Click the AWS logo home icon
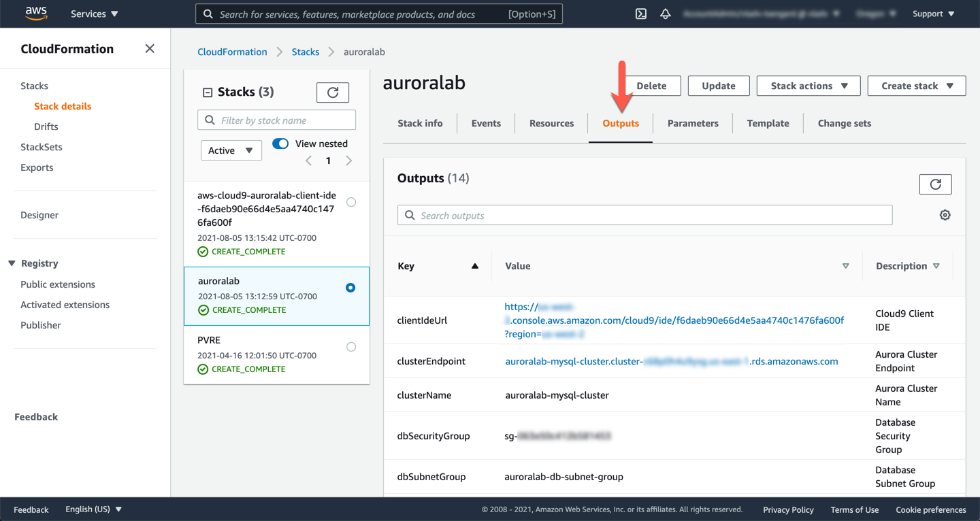 click(x=36, y=14)
